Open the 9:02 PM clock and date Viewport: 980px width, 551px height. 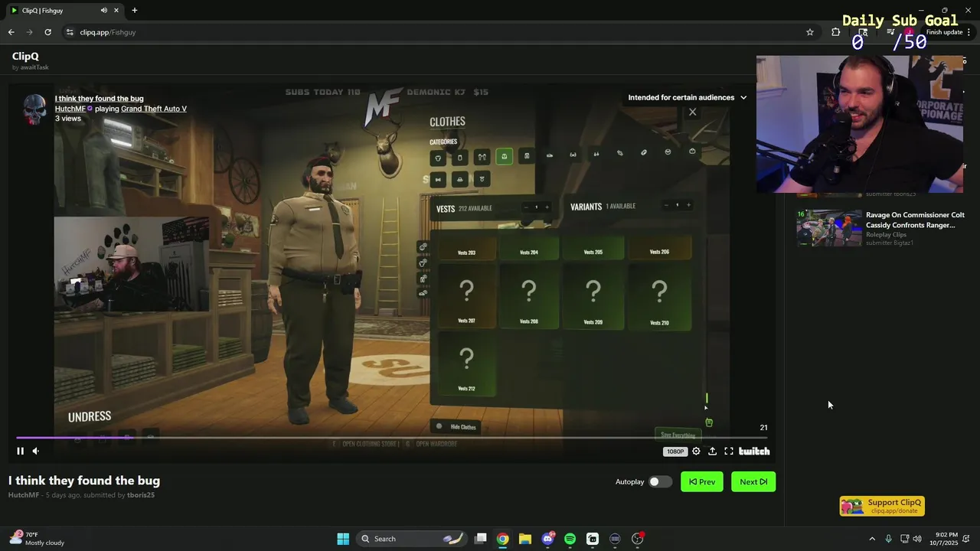(x=944, y=539)
